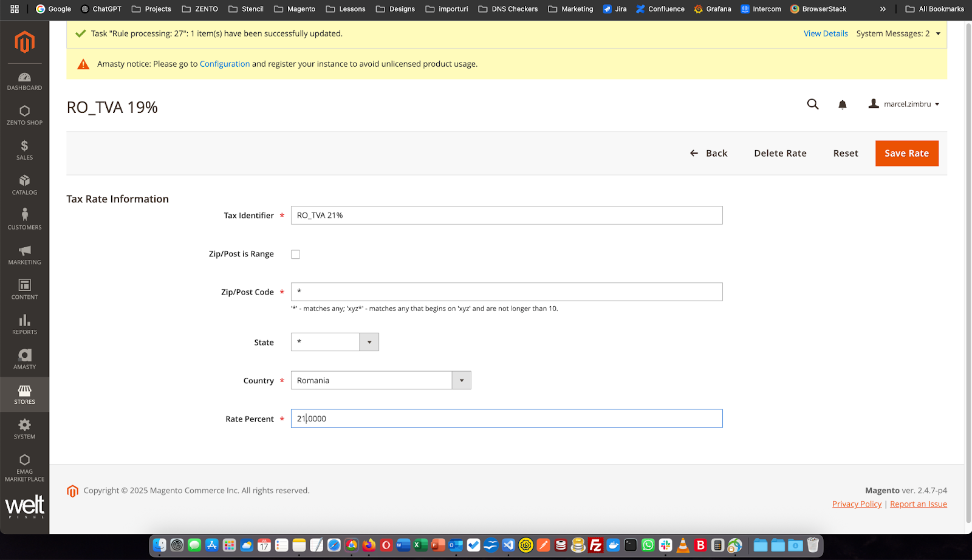Viewport: 972px width, 560px height.
Task: Open the View Details link
Action: [826, 33]
